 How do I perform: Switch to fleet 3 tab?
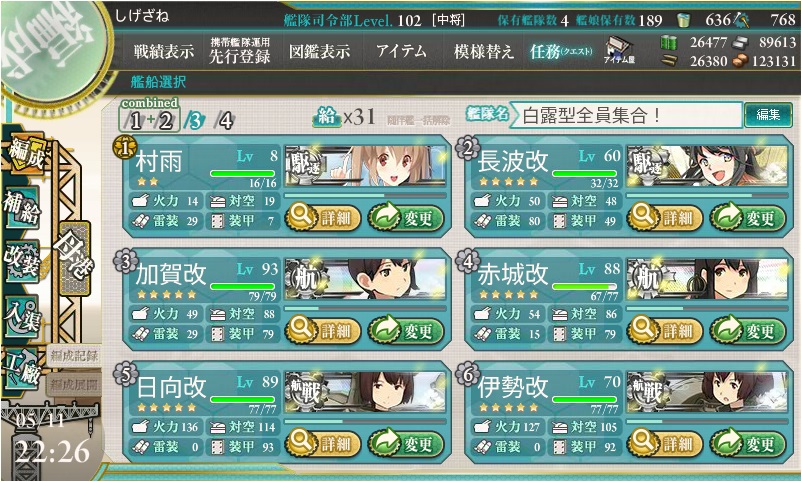tap(195, 120)
